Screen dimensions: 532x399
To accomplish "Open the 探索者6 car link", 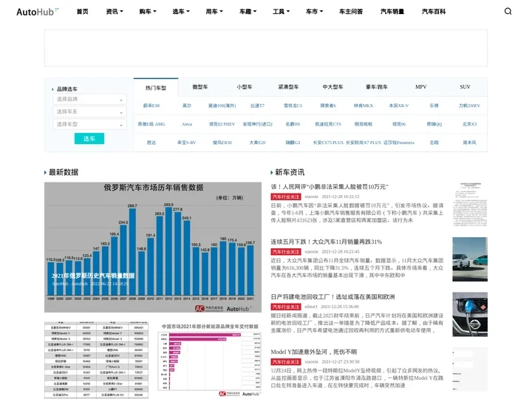I will 328,106.
